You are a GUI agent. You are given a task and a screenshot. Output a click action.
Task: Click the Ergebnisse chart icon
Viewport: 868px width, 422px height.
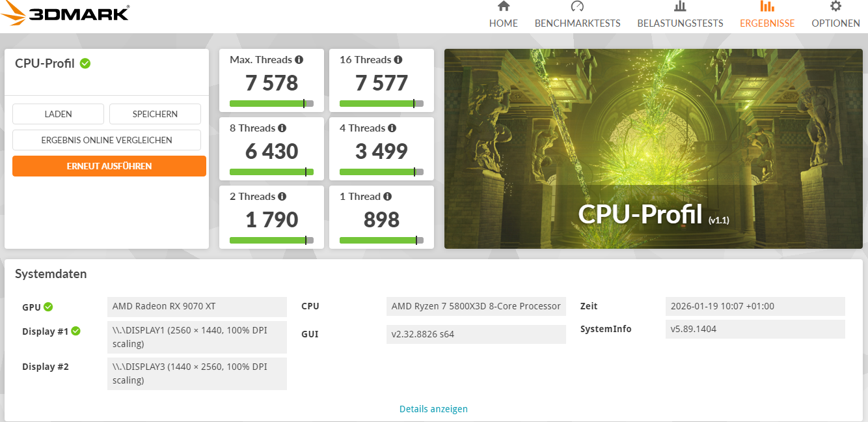click(767, 7)
